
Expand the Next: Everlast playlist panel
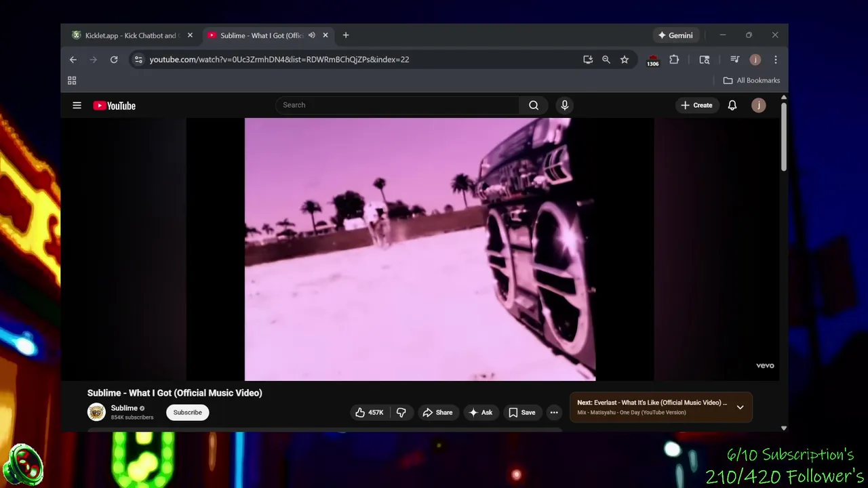(x=740, y=407)
